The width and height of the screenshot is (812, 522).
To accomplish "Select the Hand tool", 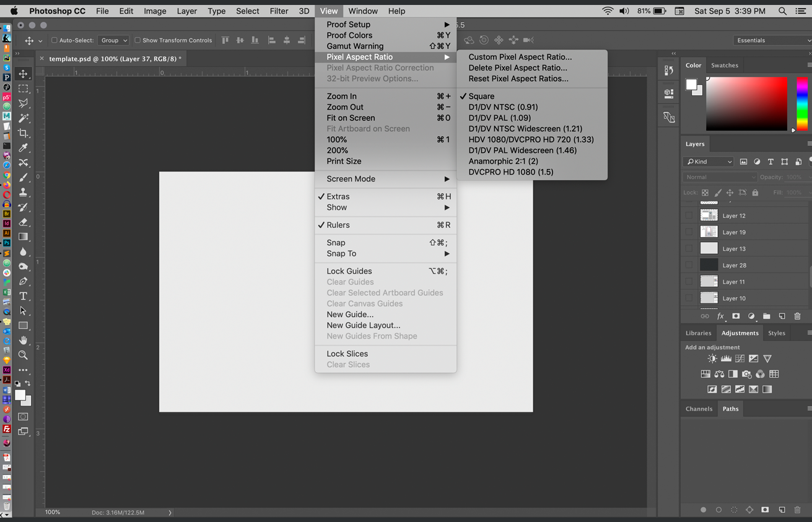I will point(23,340).
